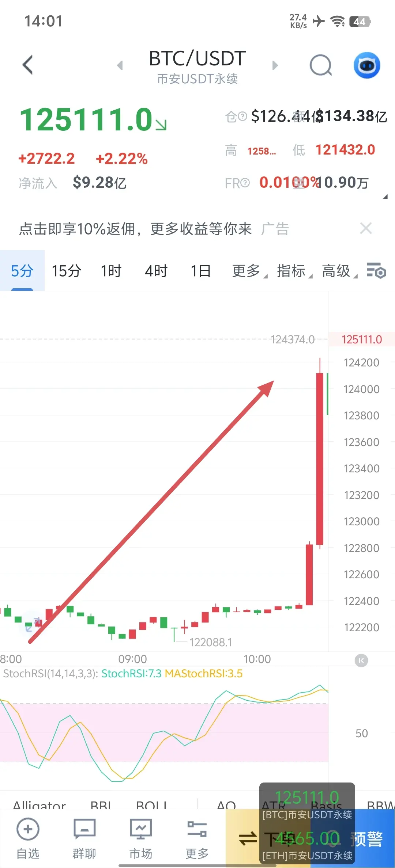Dismiss the ad banner with X

(x=366, y=228)
